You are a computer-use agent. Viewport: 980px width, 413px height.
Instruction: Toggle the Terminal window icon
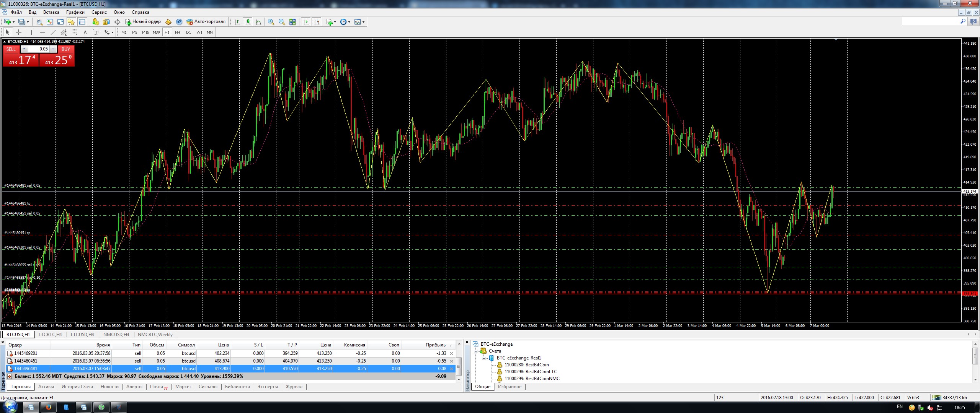pyautogui.click(x=82, y=22)
